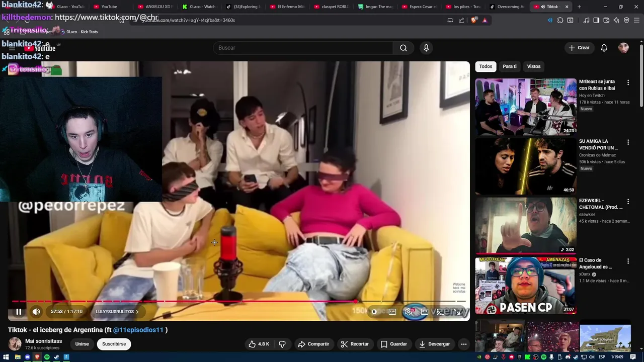Viewport: 644px width, 362px height.
Task: Search by voice microphone icon
Action: tap(426, 48)
